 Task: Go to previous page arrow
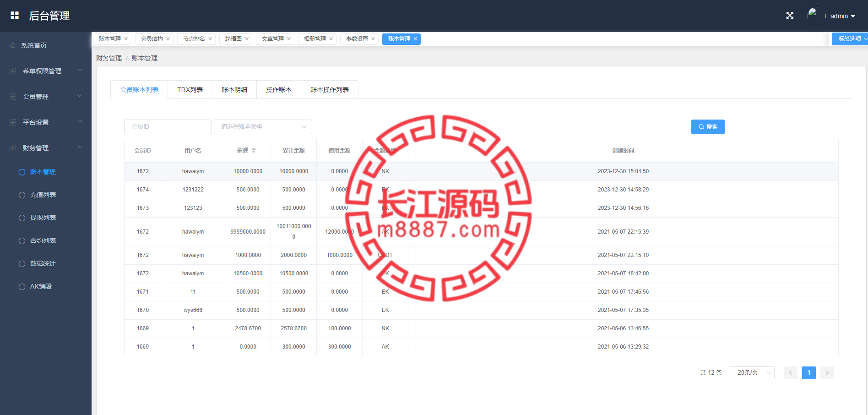coord(791,373)
